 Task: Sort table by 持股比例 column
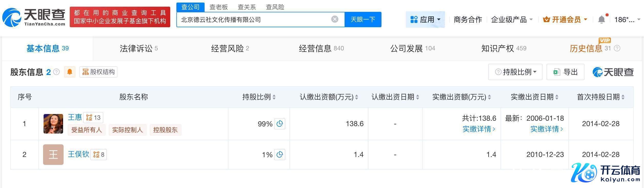coord(274,97)
